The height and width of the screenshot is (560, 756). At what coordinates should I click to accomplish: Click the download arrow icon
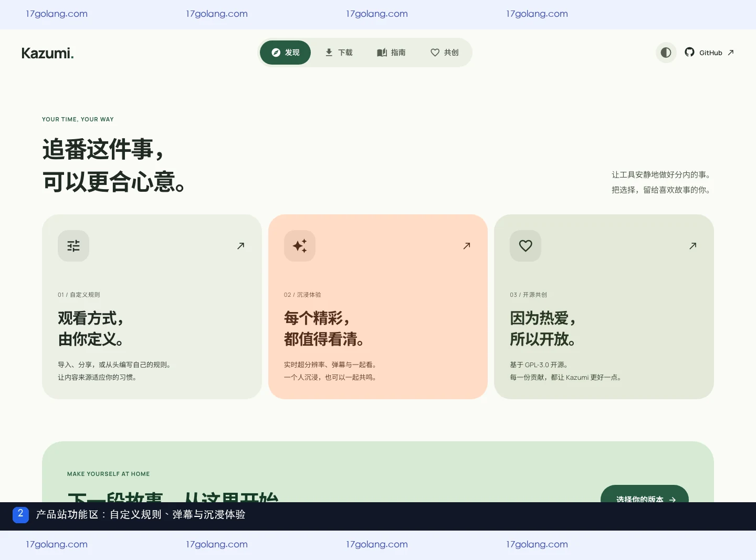tap(329, 53)
